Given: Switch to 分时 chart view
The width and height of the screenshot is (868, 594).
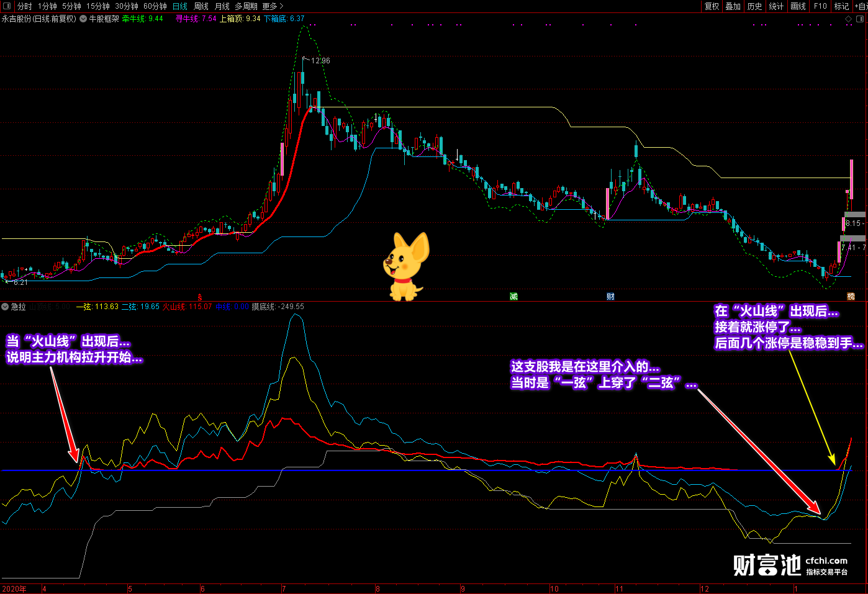Looking at the screenshot, I should [x=24, y=6].
